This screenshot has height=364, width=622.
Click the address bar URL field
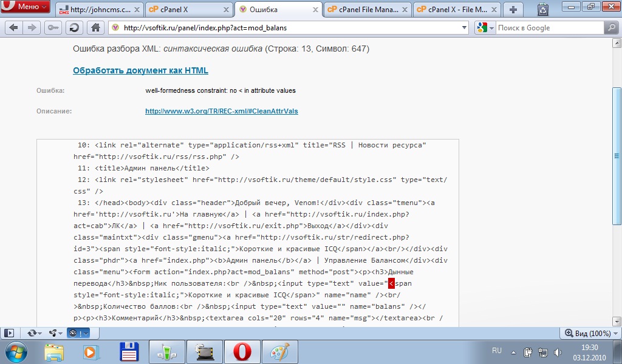[290, 28]
